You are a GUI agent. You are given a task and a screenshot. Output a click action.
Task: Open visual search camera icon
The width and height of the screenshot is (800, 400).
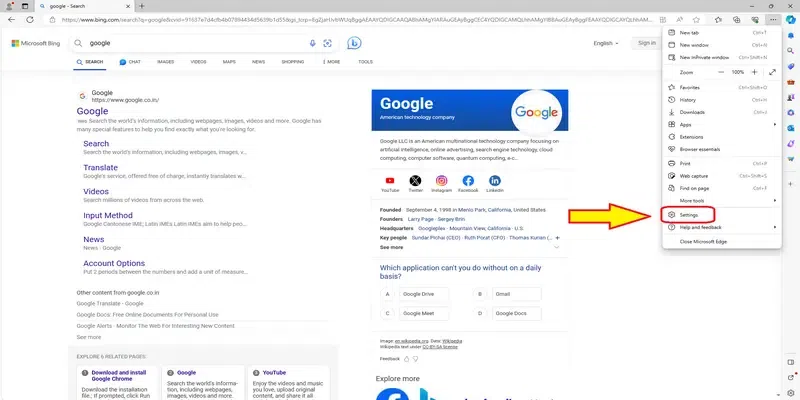click(x=328, y=43)
